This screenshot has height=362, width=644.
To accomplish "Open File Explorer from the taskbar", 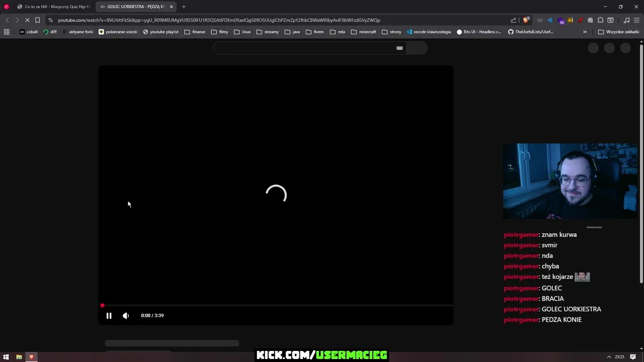I will coord(19,357).
